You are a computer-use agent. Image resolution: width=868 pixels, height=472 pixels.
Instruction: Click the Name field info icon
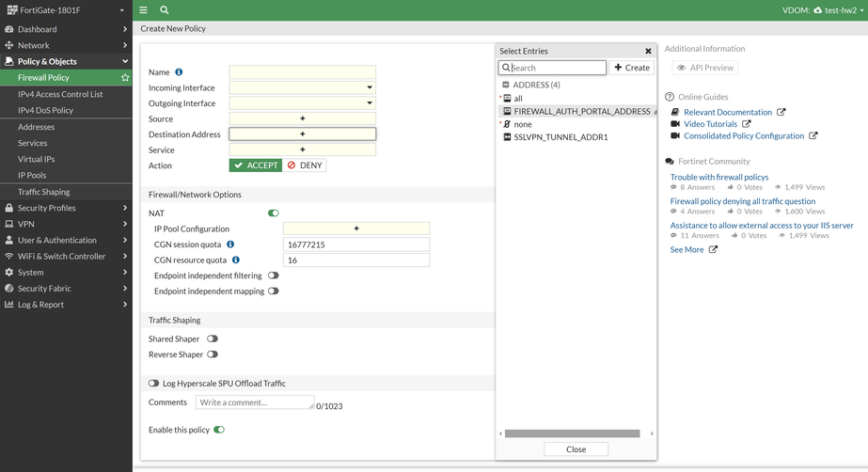coord(179,72)
